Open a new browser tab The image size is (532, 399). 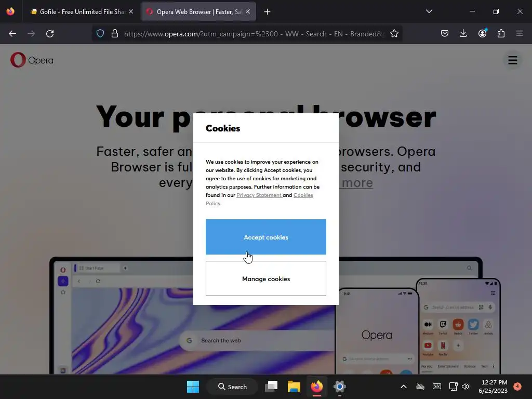pyautogui.click(x=268, y=12)
